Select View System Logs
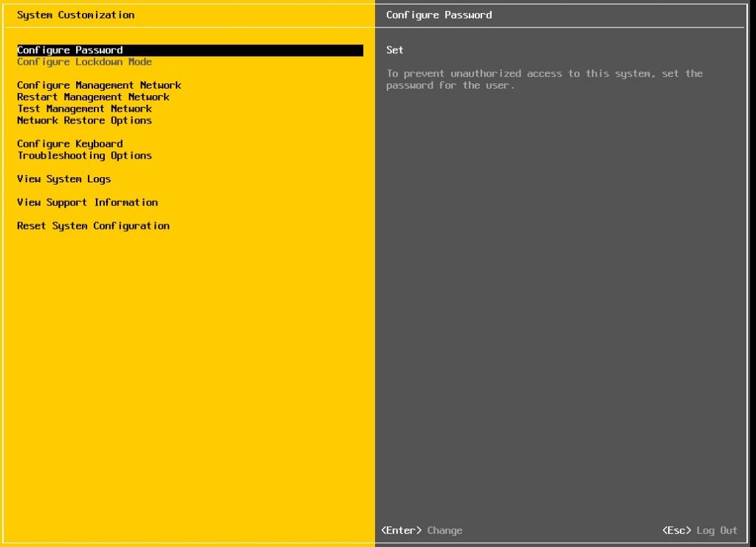756x547 pixels. pyautogui.click(x=63, y=179)
